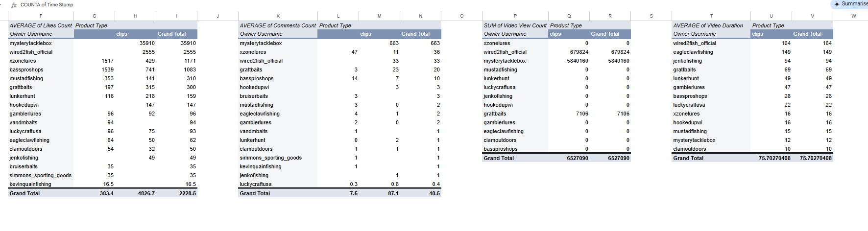Image resolution: width=868 pixels, height=231 pixels.
Task: Select column R header
Action: [610, 16]
